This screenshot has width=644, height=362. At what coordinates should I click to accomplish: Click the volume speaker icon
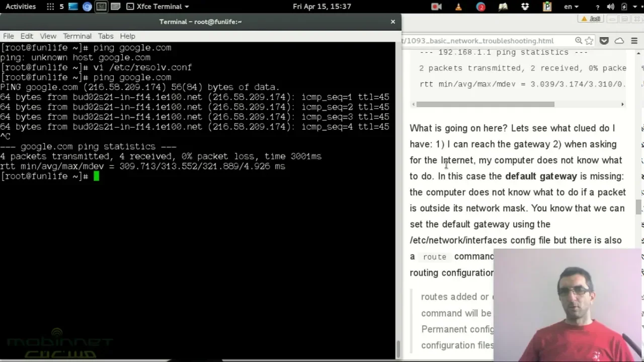[x=611, y=7]
